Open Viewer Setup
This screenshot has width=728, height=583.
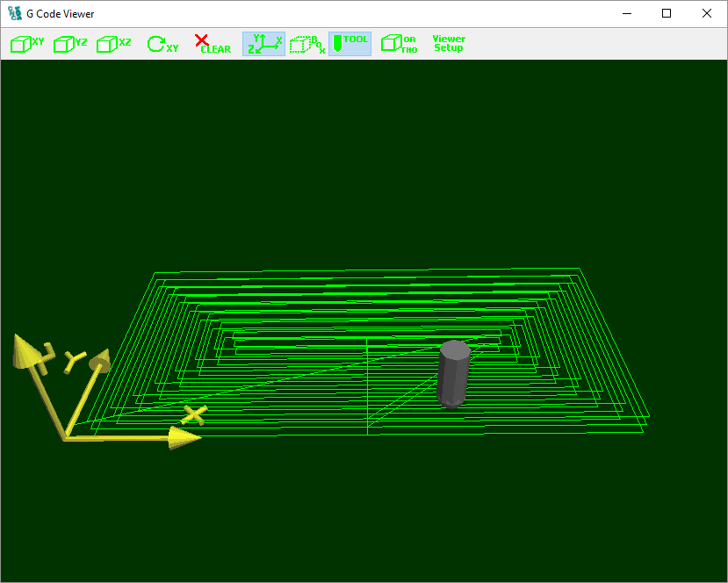coord(449,44)
